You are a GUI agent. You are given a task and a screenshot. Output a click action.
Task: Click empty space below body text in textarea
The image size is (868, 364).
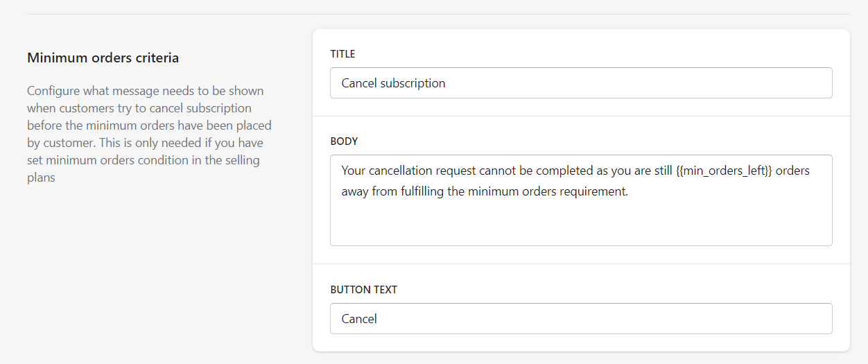point(580,225)
